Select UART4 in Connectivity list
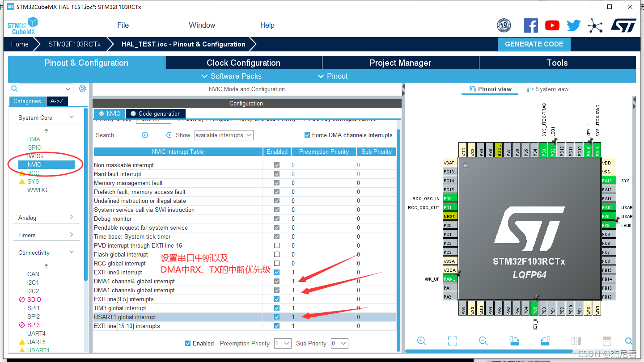 (36, 333)
